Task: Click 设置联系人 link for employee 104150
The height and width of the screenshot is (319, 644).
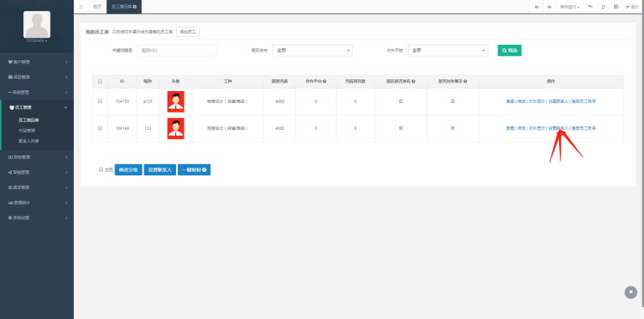Action: pos(559,101)
